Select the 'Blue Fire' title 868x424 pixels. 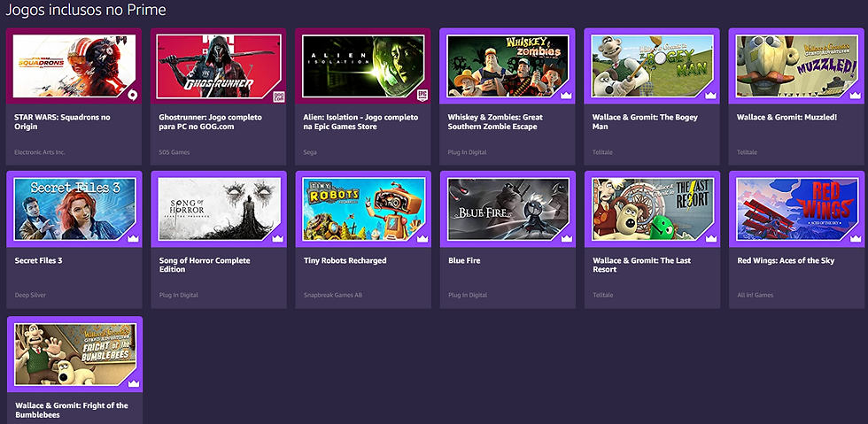pyautogui.click(x=464, y=260)
